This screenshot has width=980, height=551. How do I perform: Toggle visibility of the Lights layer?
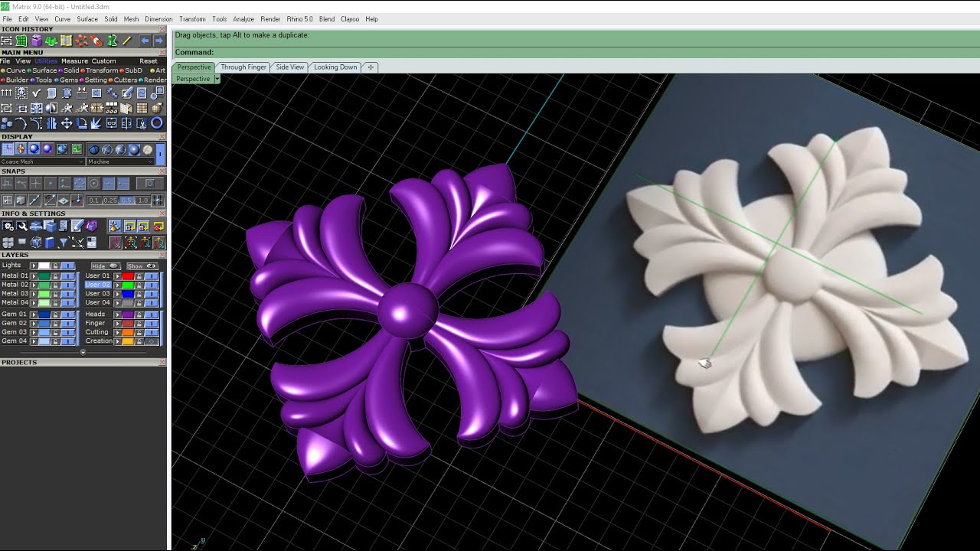click(x=67, y=266)
